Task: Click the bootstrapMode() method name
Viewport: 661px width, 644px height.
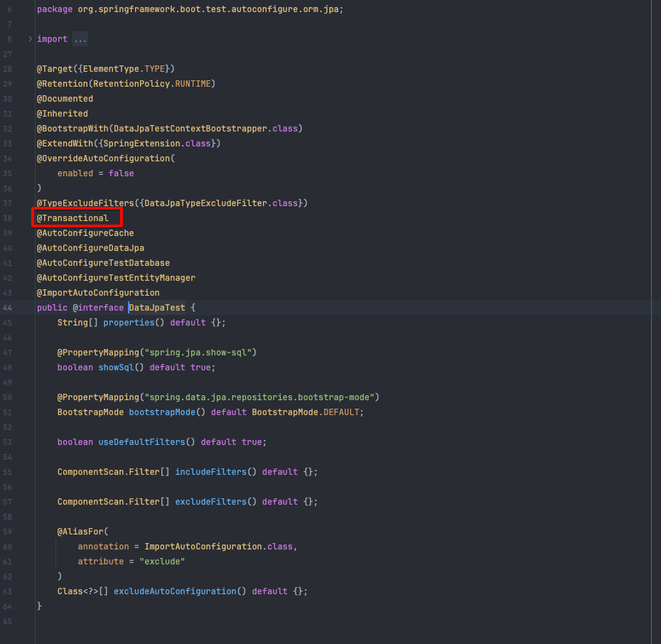Action: point(162,412)
